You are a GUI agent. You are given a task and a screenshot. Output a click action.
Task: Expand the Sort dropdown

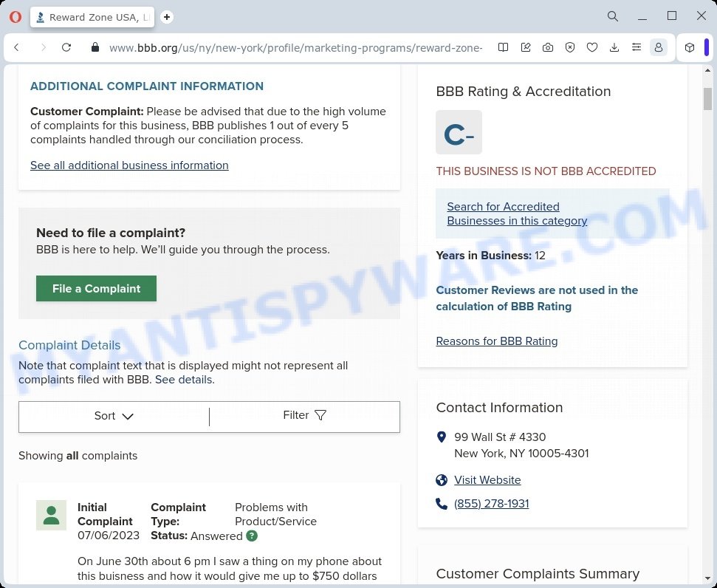click(114, 416)
